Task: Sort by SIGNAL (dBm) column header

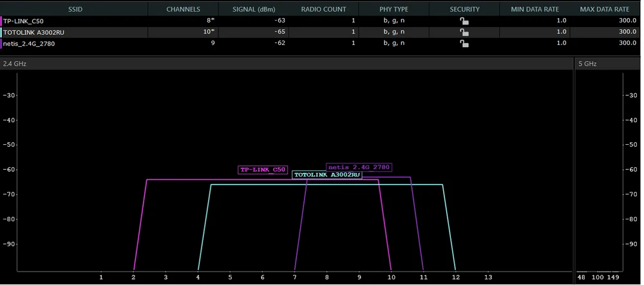Action: 254,9
